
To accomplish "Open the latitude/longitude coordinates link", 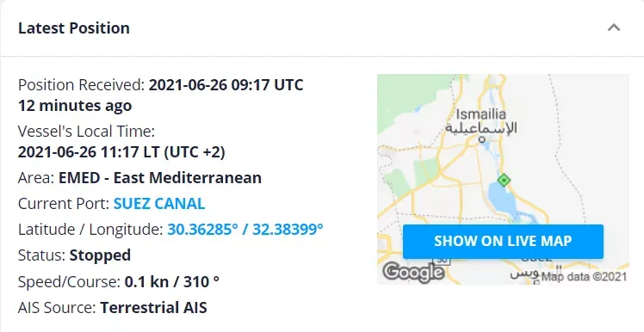I will [x=245, y=229].
